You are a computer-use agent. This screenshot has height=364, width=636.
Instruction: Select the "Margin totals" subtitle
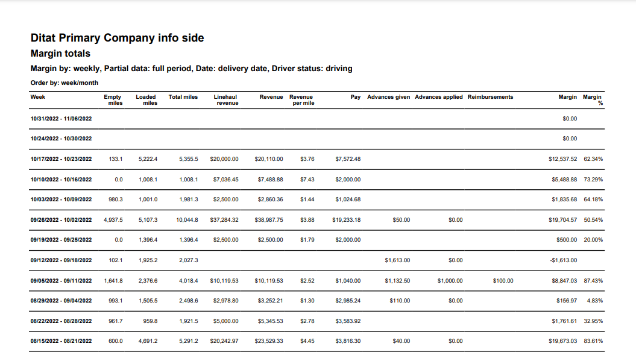pyautogui.click(x=60, y=54)
